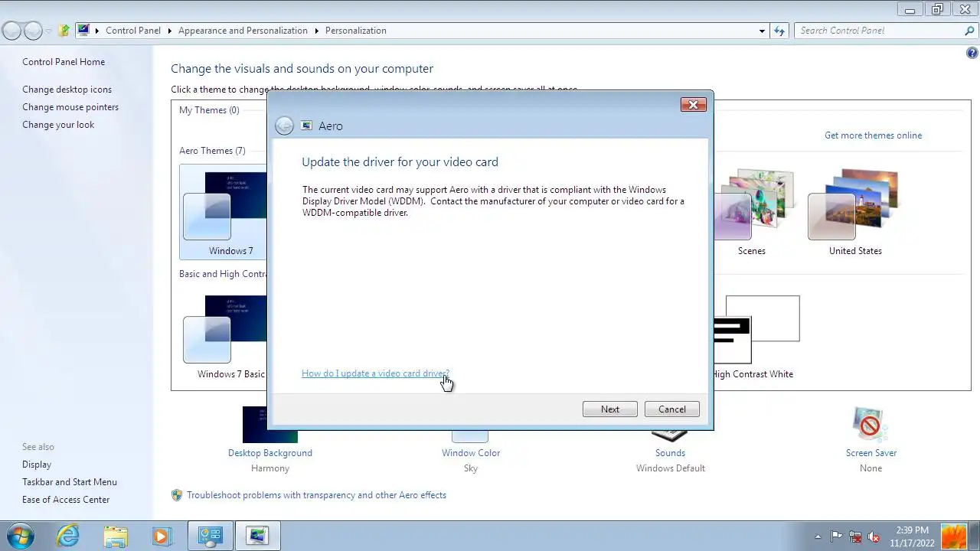Click Change your look link
This screenshot has height=551, width=980.
click(58, 125)
